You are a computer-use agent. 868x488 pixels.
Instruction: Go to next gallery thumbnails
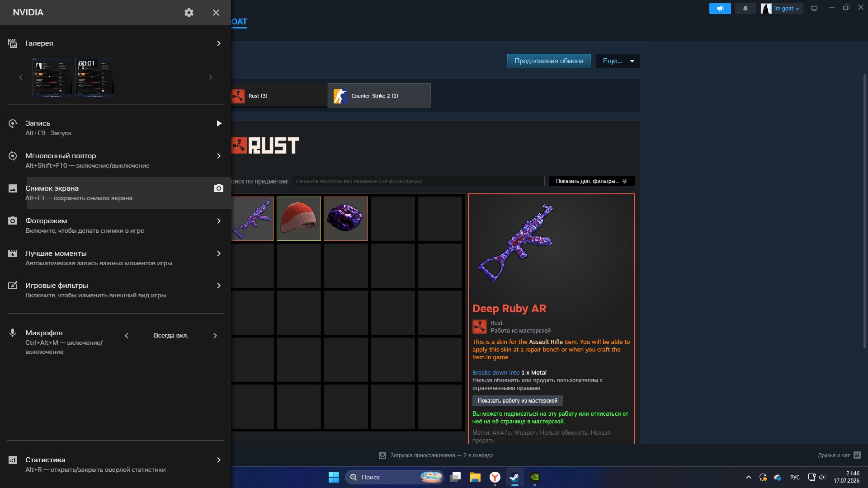[211, 77]
